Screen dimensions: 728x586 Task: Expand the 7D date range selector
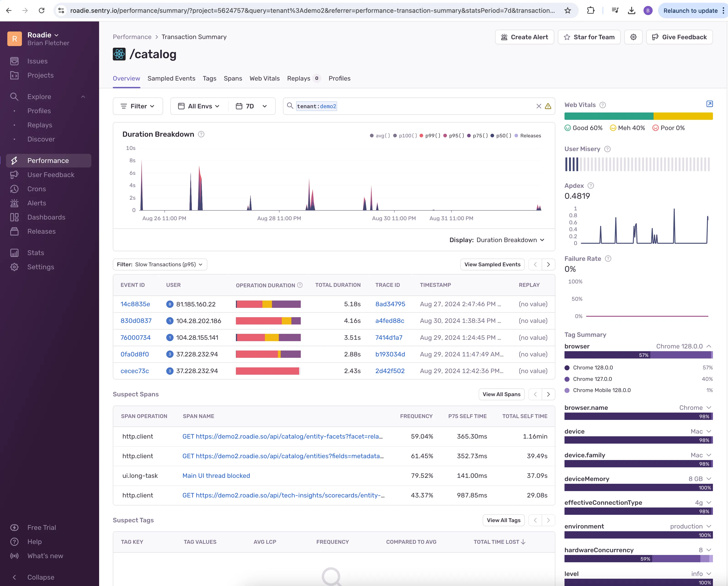tap(251, 106)
